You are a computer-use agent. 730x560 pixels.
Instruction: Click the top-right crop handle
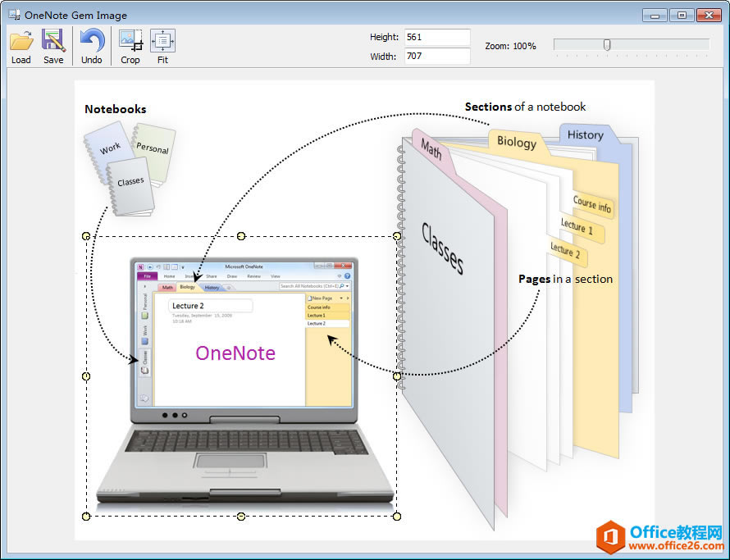click(397, 236)
